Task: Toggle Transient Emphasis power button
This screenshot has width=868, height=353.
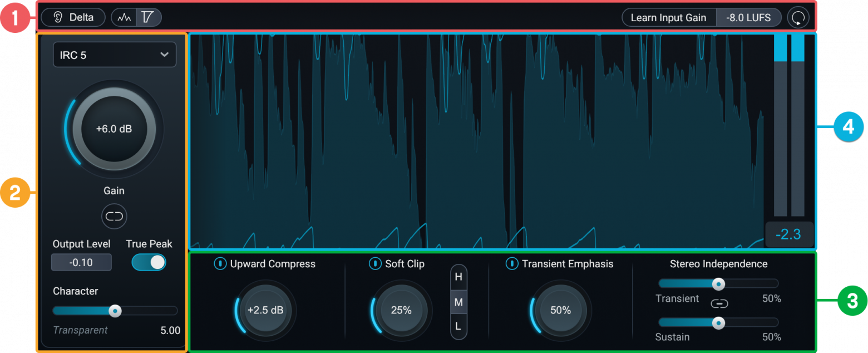Action: pyautogui.click(x=511, y=264)
